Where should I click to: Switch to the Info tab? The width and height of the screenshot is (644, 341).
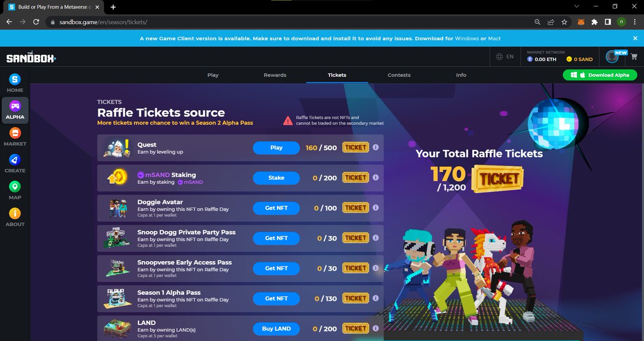point(461,75)
